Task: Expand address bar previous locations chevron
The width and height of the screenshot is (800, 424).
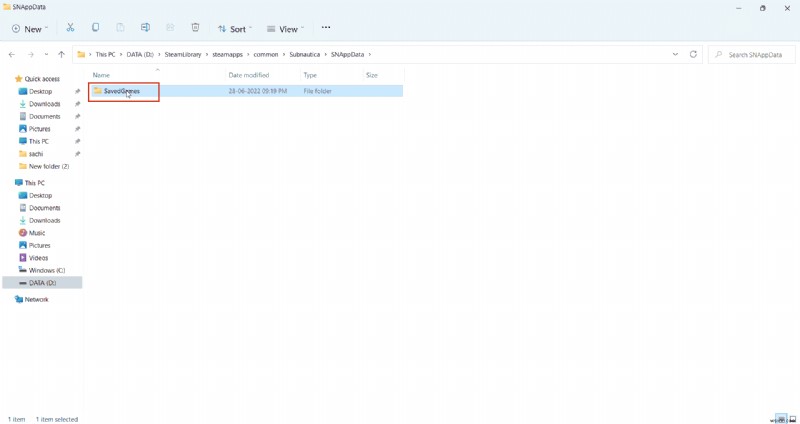Action: click(676, 54)
